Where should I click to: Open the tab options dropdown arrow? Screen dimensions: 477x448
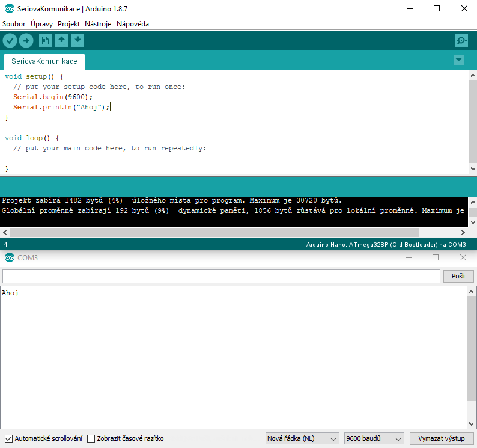[458, 60]
